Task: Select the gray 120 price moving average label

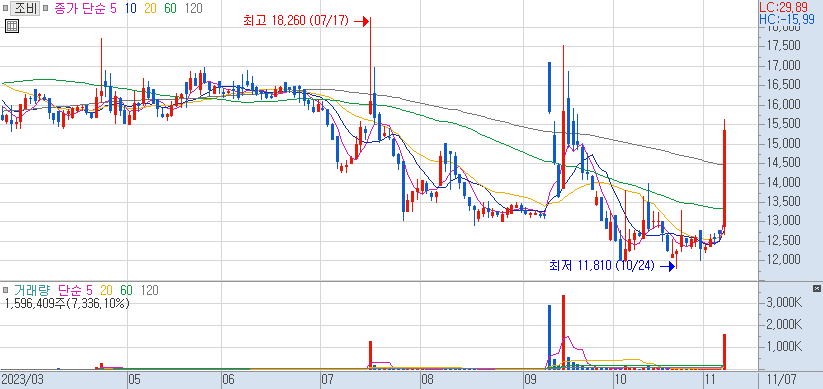Action: pyautogui.click(x=193, y=8)
